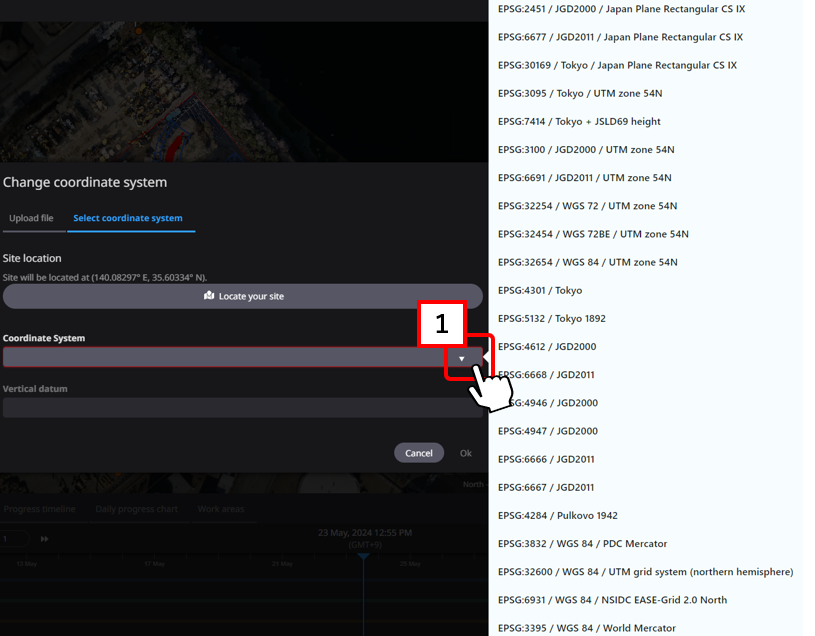
Task: Pick EPSG:32654 WGS 84 UTM zone 54N
Action: [587, 262]
